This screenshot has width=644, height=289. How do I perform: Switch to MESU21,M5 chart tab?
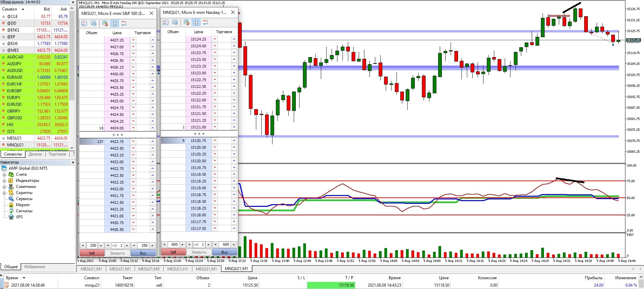(149, 269)
